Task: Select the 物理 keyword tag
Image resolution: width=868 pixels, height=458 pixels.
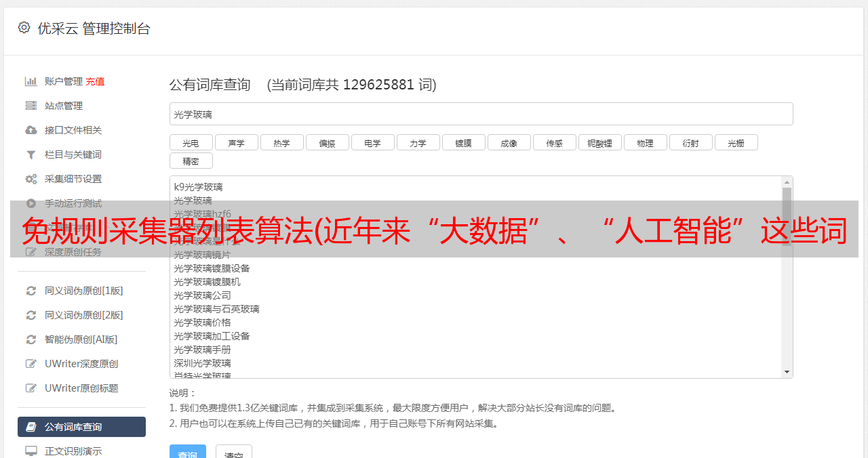Action: 645,142
